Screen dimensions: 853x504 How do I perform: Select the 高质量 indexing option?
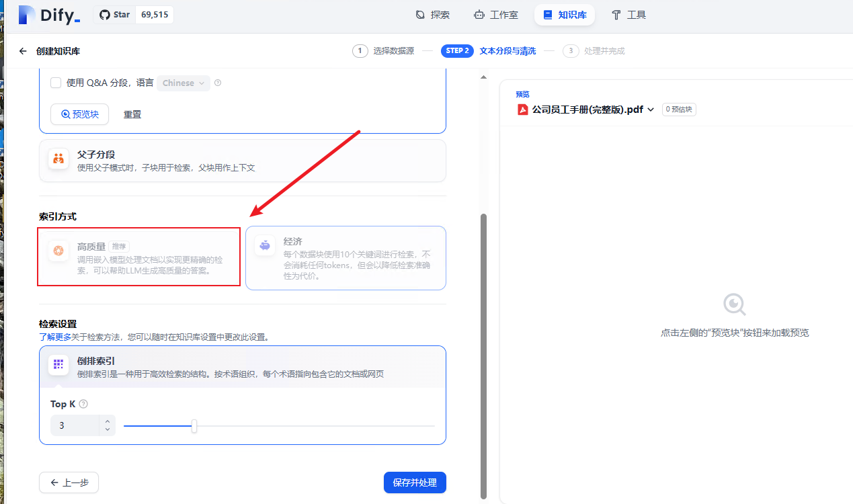(x=138, y=257)
